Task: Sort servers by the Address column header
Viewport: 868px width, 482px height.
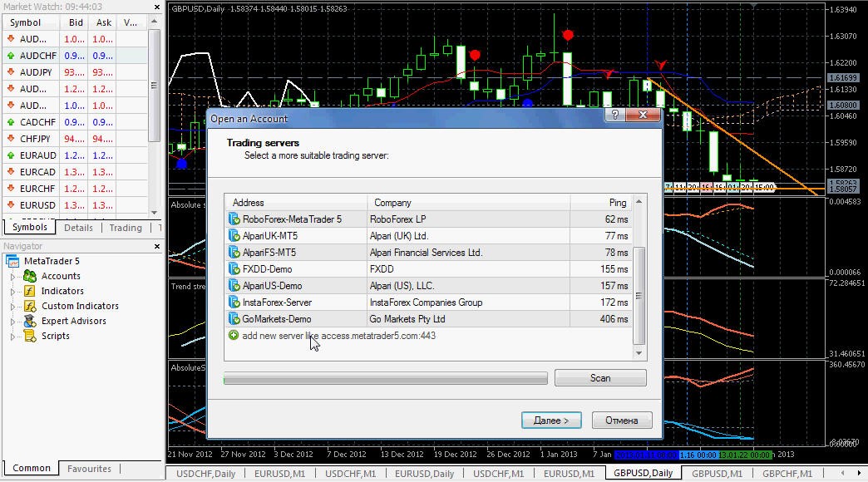Action: pos(296,203)
